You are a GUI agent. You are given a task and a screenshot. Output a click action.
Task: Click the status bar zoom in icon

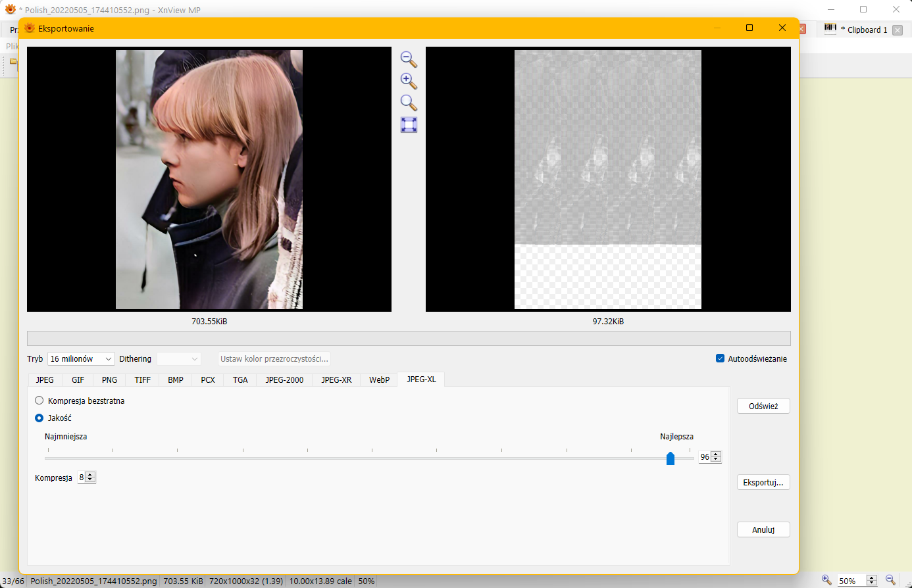tap(826, 580)
